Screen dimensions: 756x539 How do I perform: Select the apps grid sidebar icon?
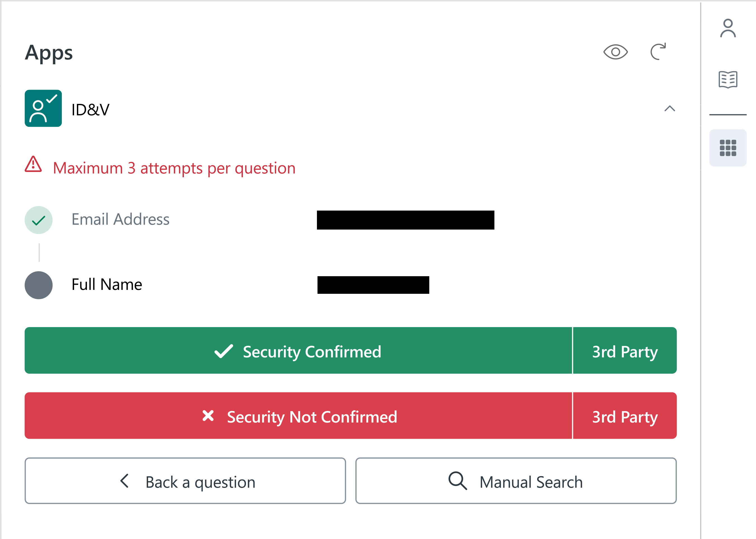727,148
